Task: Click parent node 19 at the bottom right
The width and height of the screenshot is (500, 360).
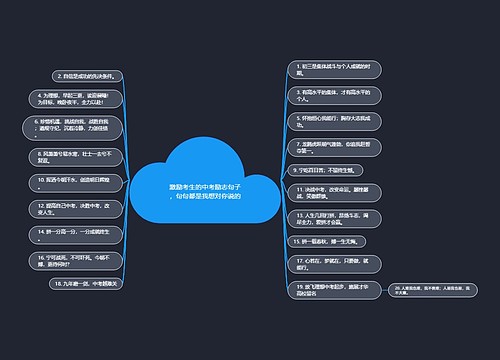Action: tap(334, 290)
